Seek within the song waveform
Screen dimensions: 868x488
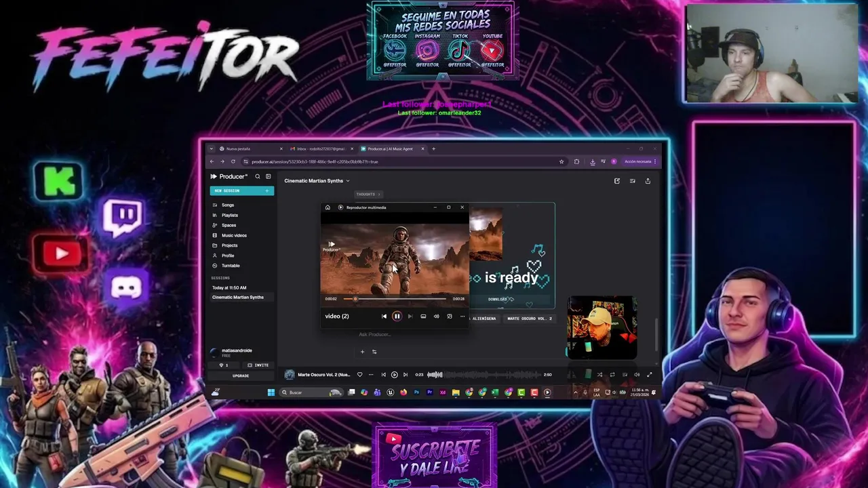(x=484, y=374)
